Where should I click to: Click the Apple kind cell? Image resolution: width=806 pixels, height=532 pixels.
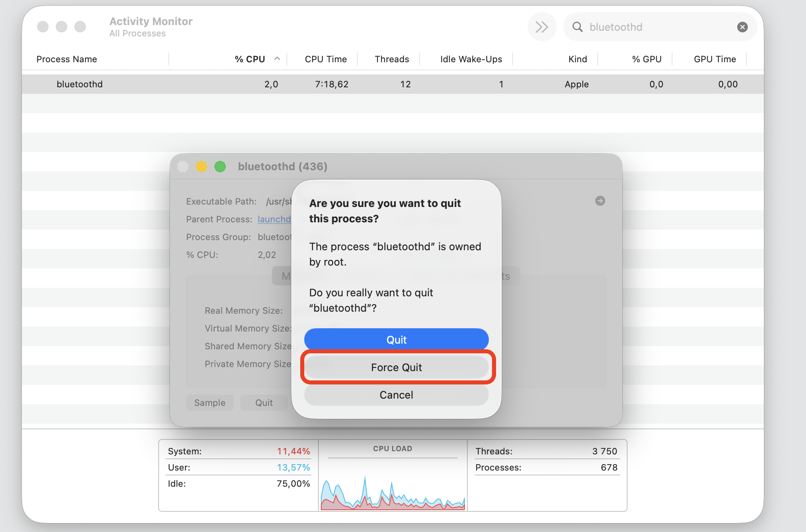click(x=577, y=84)
